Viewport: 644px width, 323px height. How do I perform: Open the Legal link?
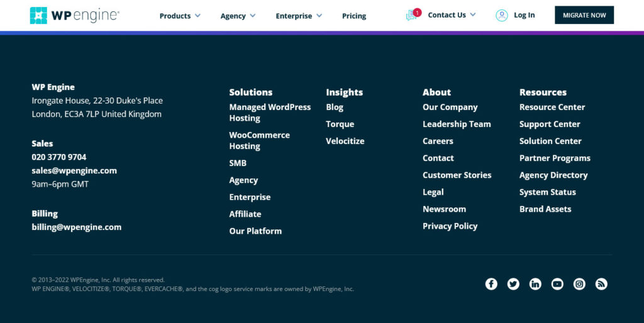coord(433,192)
